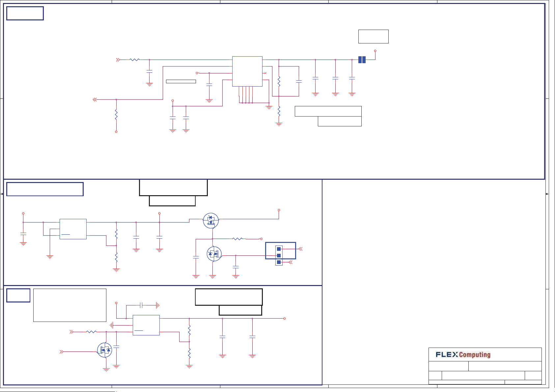This screenshot has width=555, height=392.
Task: Select the large IC box in top schematic section
Action: (247, 71)
